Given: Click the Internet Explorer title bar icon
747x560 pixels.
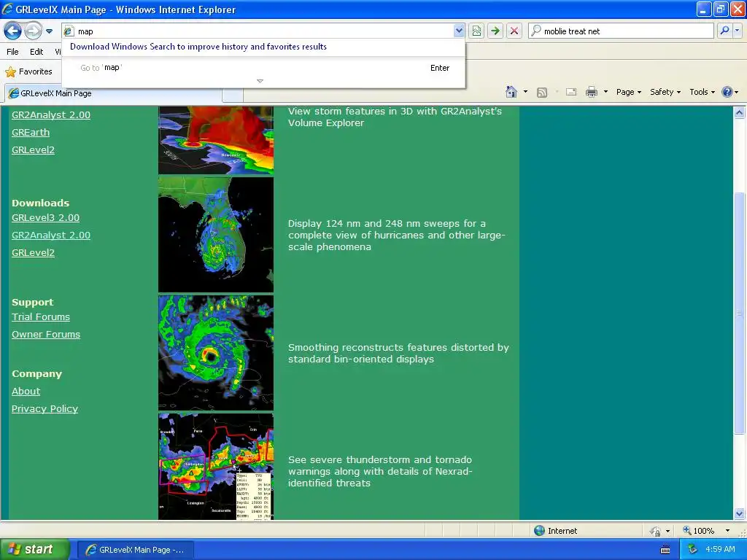Looking at the screenshot, I should click(x=7, y=9).
